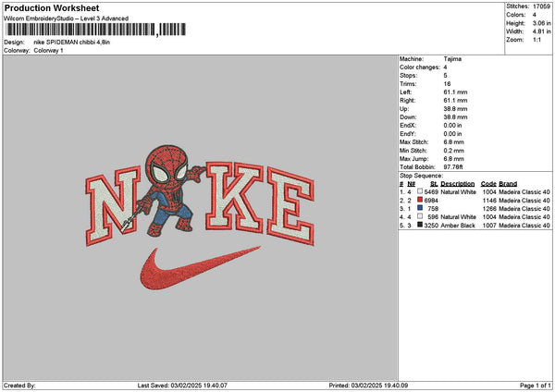Click the Total Bobbin value 97.78ft

pos(453,167)
